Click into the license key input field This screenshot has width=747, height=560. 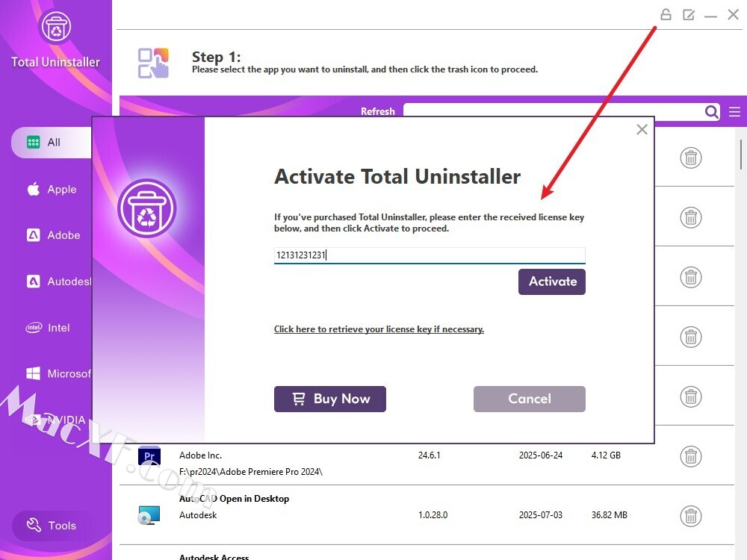pos(430,255)
